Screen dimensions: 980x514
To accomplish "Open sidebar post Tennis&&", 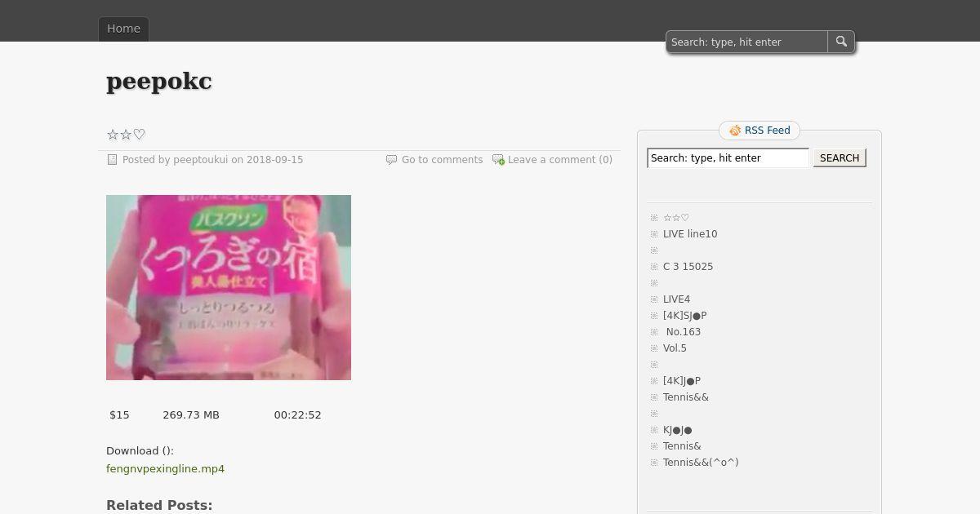I will (686, 397).
